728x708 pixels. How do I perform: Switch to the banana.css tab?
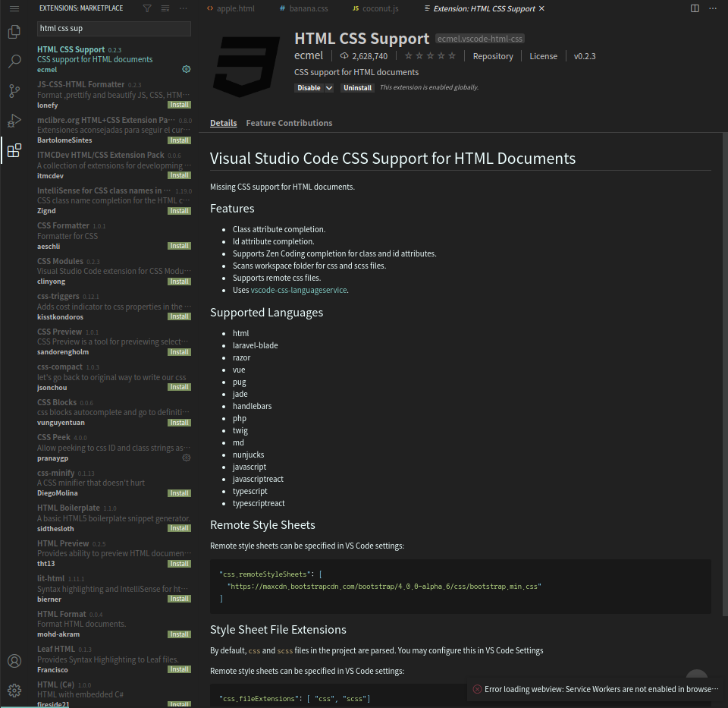(303, 8)
